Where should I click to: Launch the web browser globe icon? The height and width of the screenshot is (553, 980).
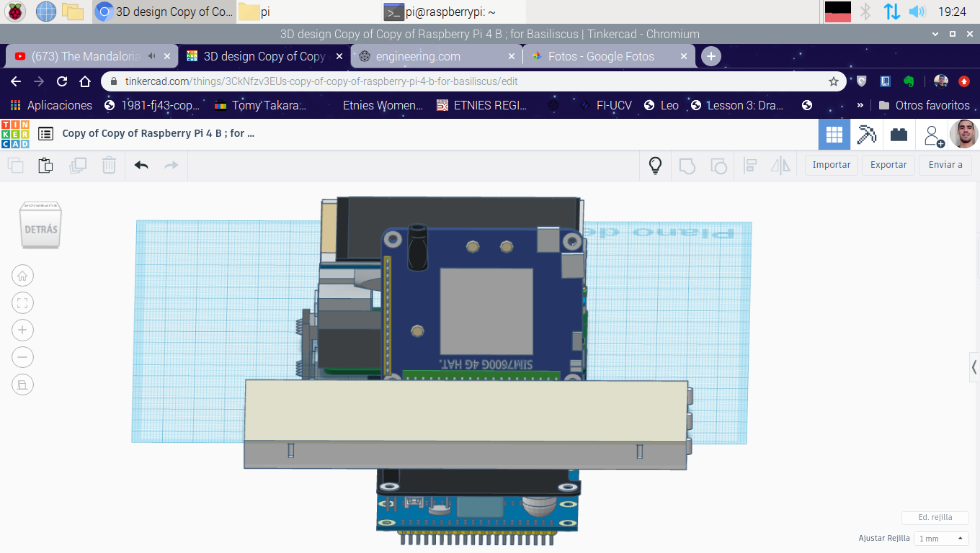tap(45, 12)
